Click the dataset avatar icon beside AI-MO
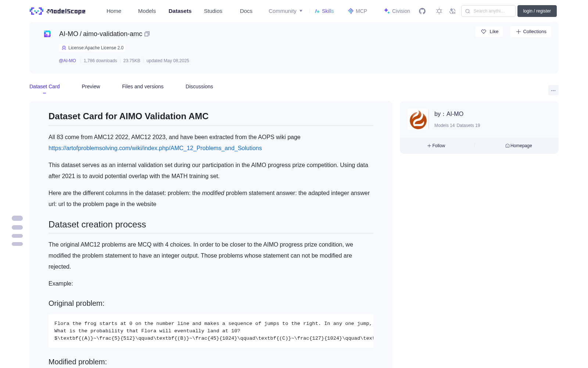 (47, 34)
